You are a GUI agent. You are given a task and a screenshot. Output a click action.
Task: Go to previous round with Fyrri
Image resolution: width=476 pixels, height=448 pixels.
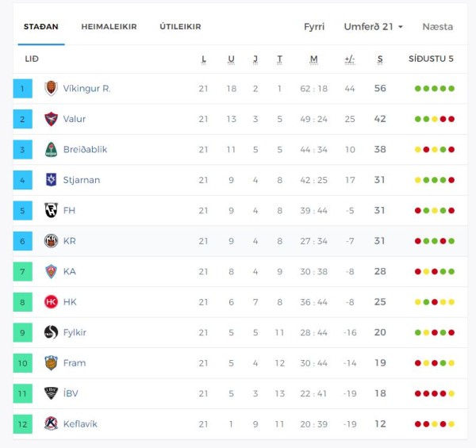pos(314,27)
